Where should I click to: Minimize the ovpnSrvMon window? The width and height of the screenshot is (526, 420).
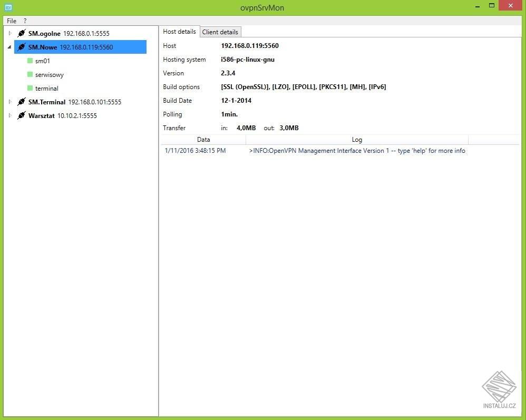click(478, 6)
